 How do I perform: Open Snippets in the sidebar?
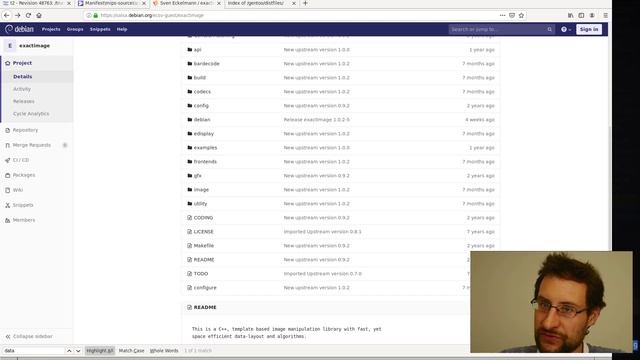tap(23, 205)
